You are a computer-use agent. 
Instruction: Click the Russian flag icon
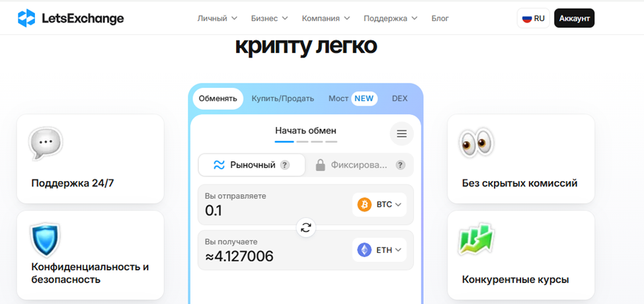pyautogui.click(x=527, y=19)
